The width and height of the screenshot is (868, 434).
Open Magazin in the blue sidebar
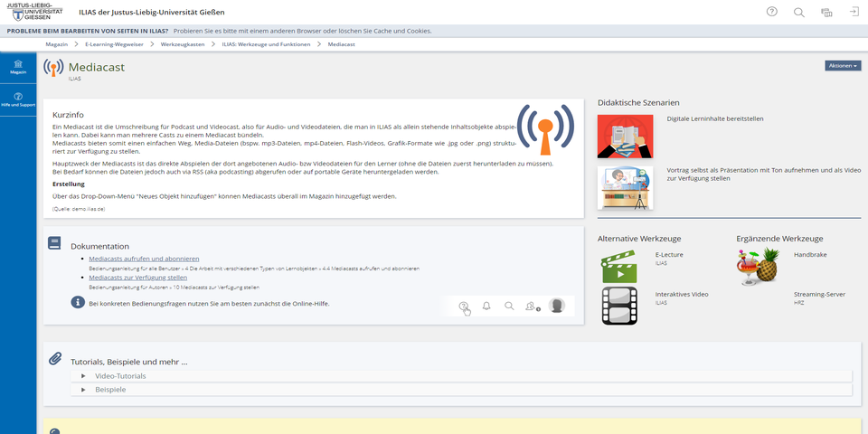point(18,68)
